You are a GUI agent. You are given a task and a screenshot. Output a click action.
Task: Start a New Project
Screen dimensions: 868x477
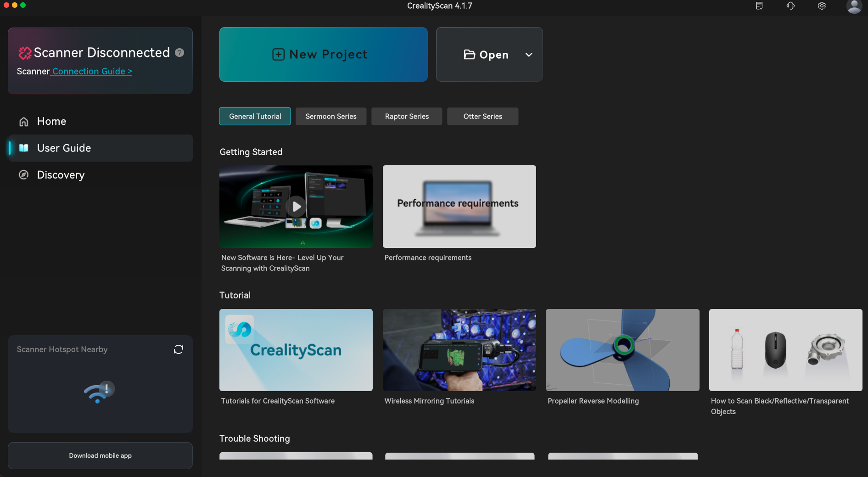323,54
